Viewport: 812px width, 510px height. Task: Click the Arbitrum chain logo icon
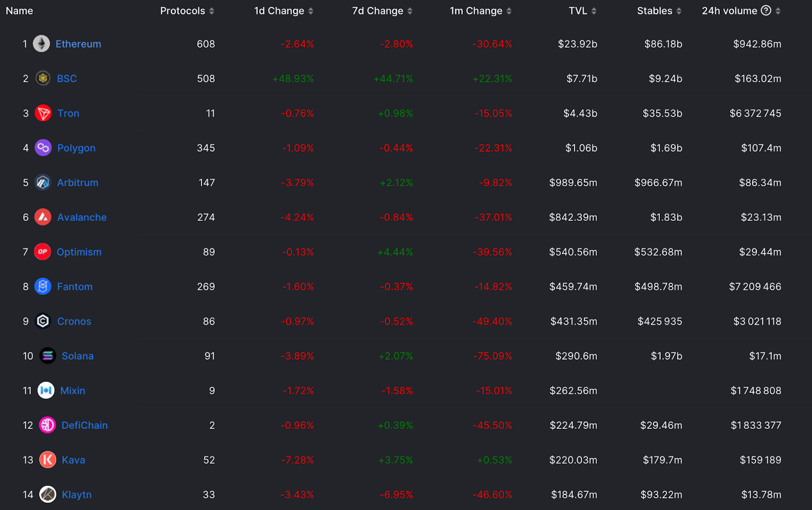point(43,183)
